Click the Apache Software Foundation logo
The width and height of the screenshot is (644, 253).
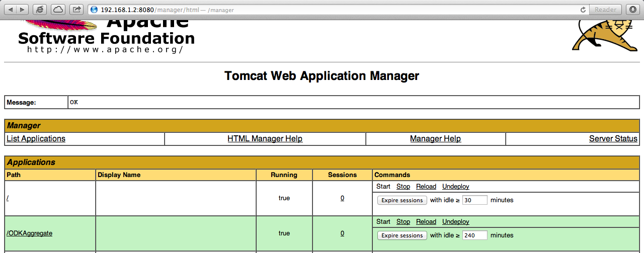tap(106, 37)
